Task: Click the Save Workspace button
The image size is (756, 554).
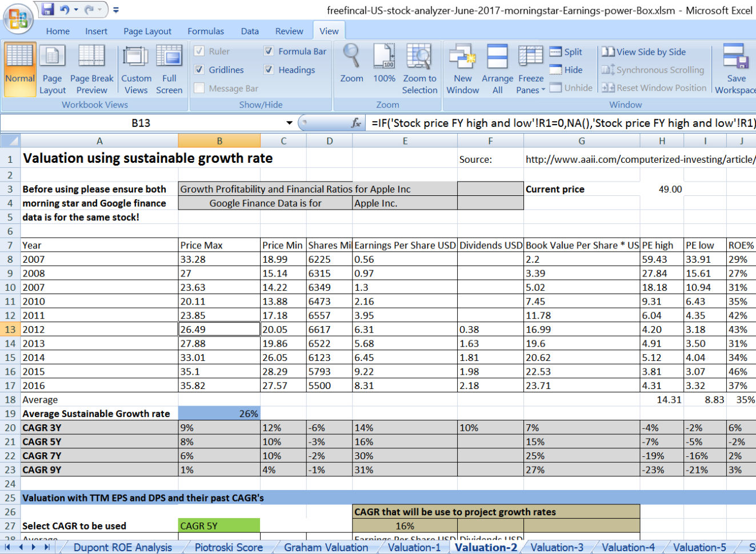Action: pyautogui.click(x=736, y=69)
